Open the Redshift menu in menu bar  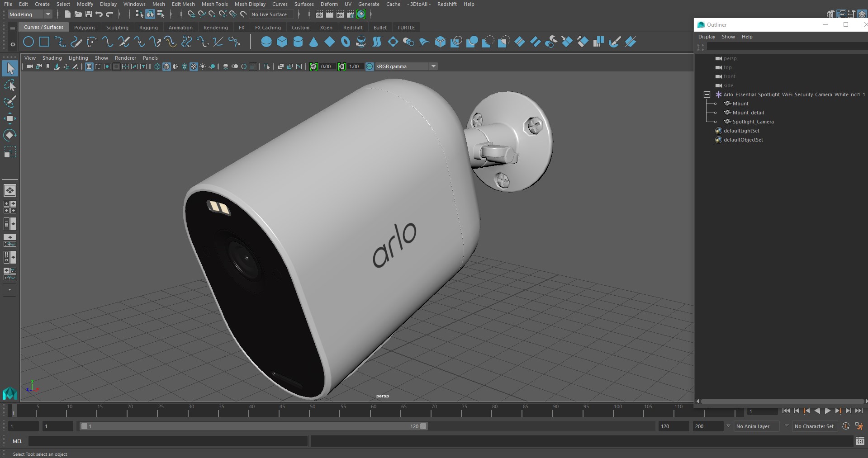point(446,4)
